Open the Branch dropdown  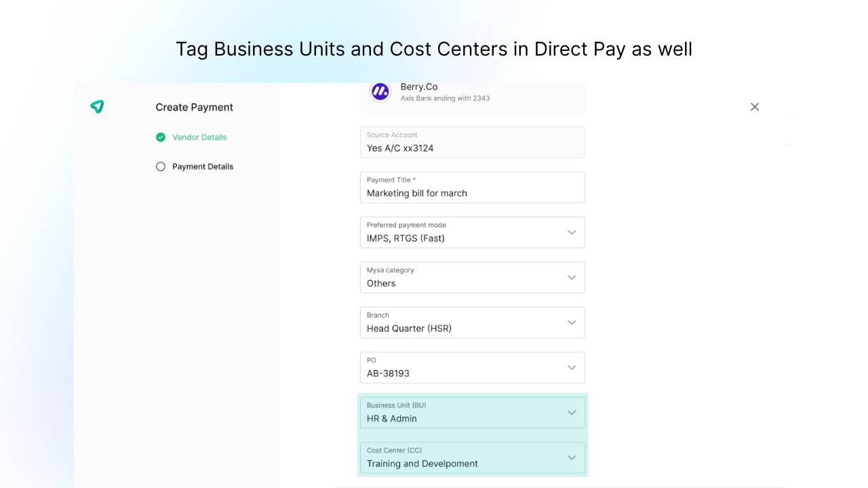[472, 323]
